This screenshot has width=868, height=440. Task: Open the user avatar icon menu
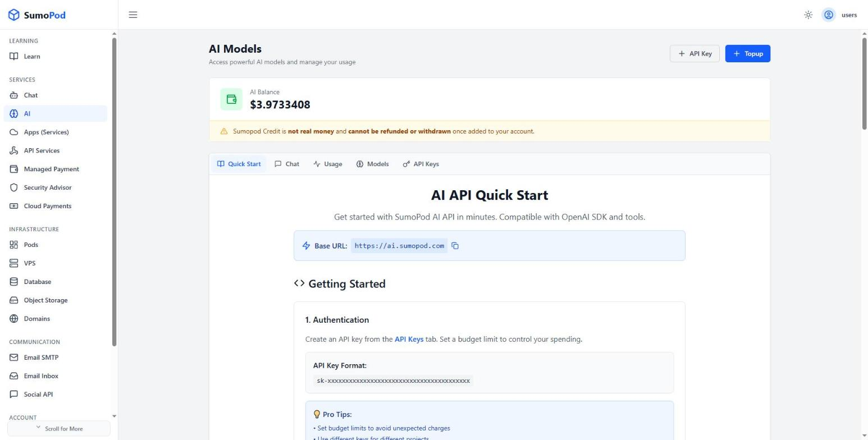pos(829,15)
